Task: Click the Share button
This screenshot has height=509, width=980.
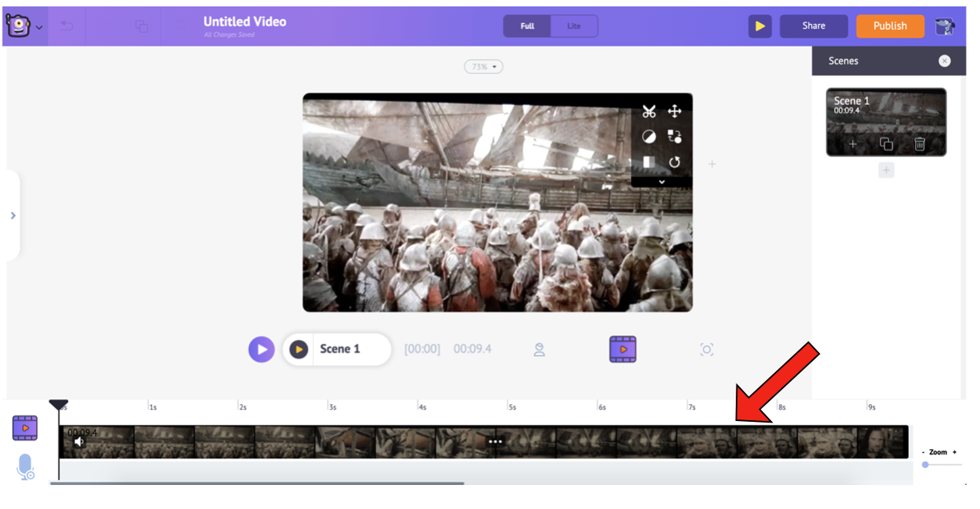Action: click(x=813, y=26)
